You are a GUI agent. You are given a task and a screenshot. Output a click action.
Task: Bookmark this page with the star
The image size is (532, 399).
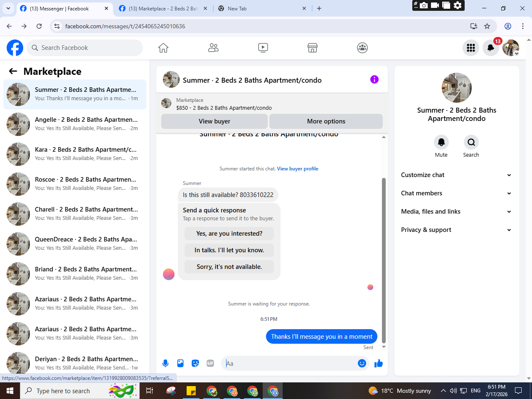pos(487,26)
